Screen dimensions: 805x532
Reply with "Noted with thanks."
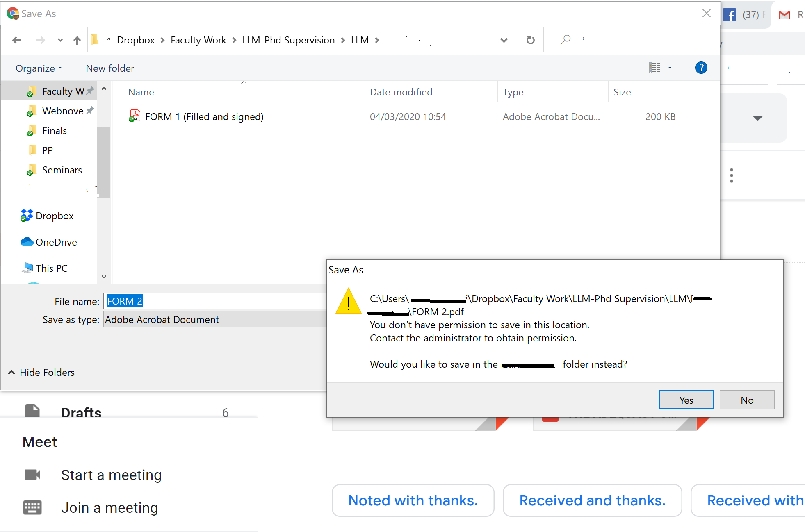(413, 500)
